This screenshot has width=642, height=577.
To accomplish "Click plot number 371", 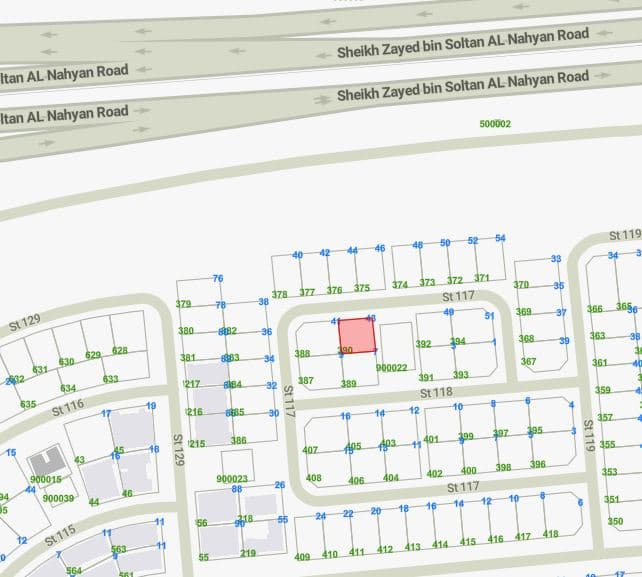I will click(x=482, y=278).
